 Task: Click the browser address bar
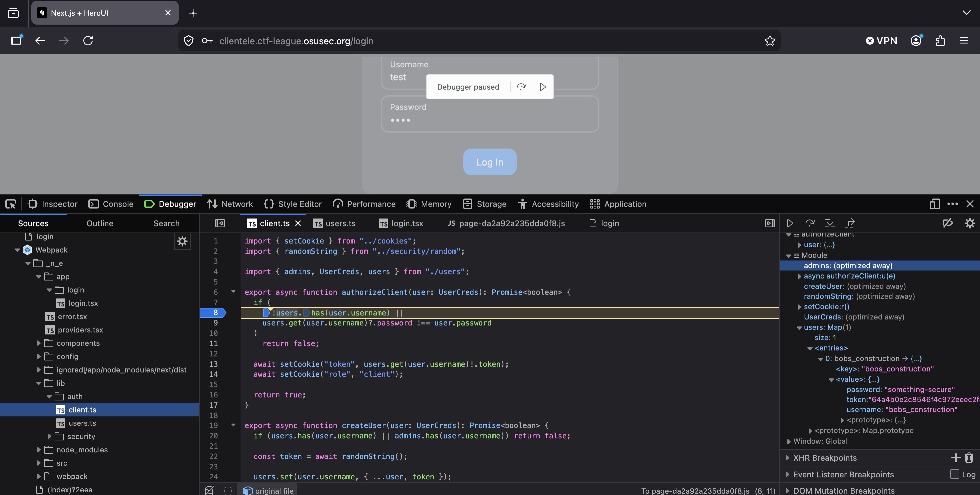297,41
